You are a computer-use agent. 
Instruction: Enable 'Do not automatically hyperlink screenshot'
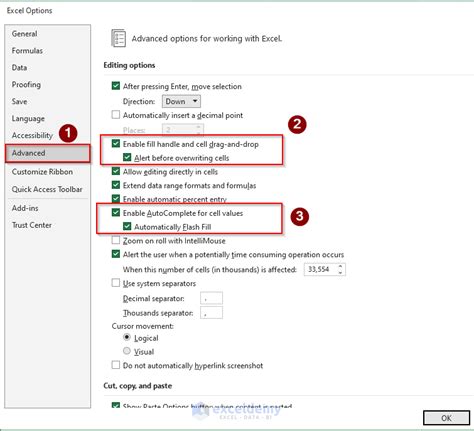point(116,365)
